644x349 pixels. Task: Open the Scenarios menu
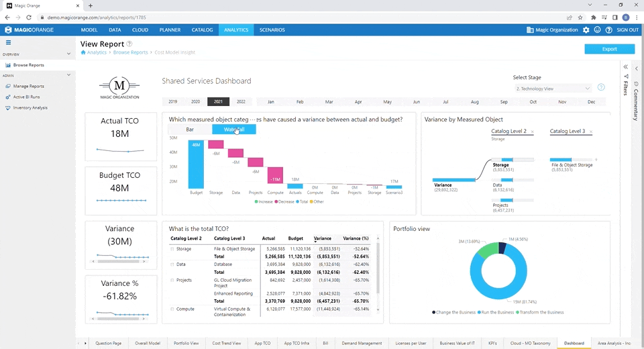272,30
